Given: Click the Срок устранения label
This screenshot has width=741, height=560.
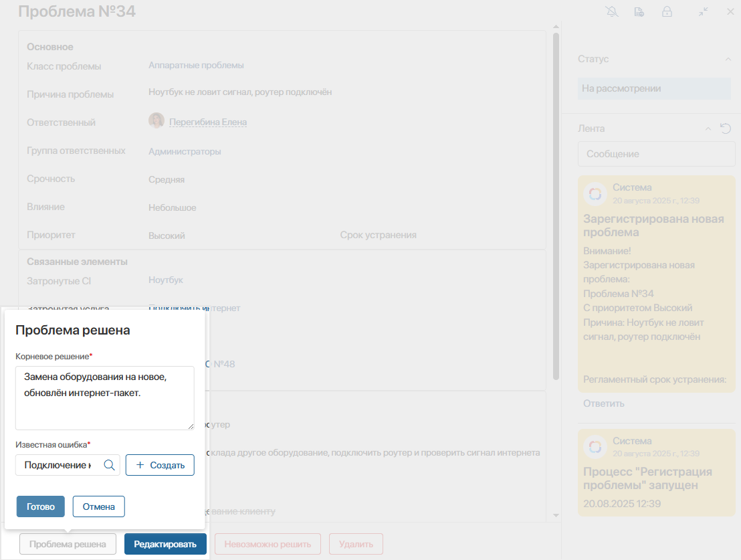Looking at the screenshot, I should (x=378, y=235).
